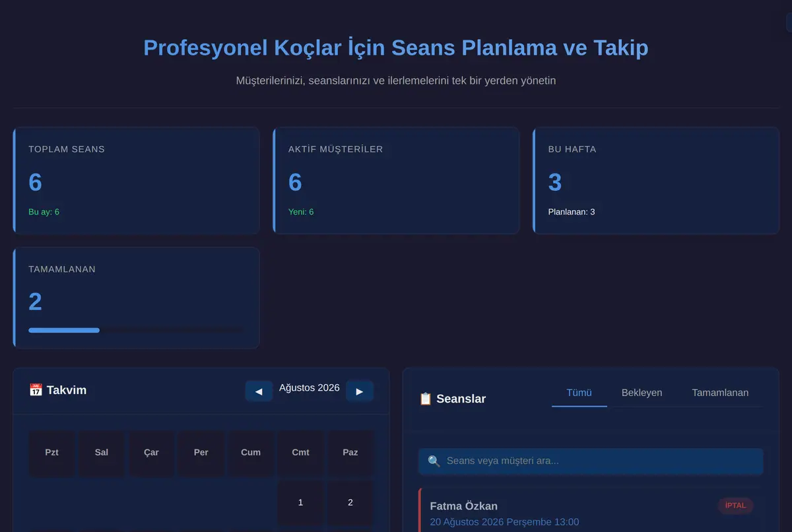
Task: Click the subtitle starting with 'Müşterilerinizi'
Action: point(396,81)
